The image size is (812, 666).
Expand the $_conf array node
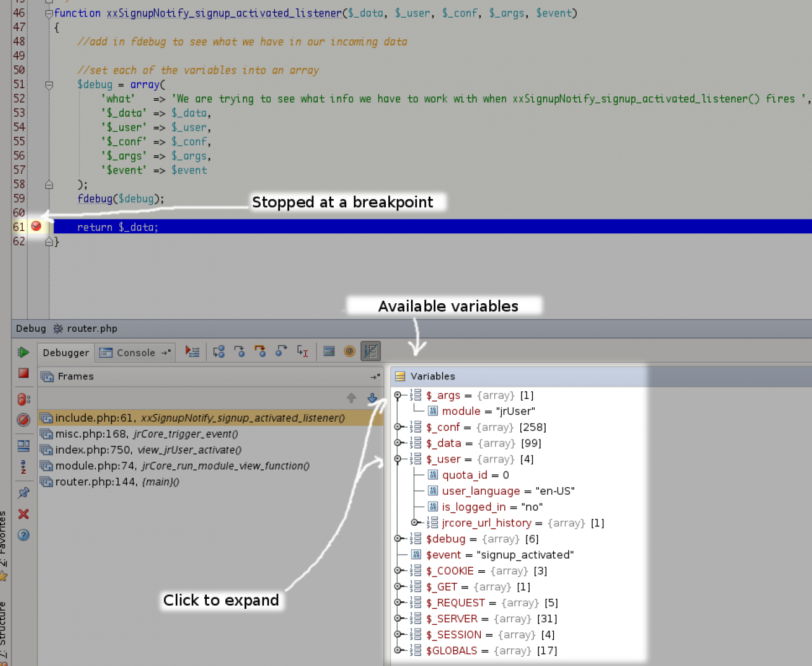tap(398, 428)
